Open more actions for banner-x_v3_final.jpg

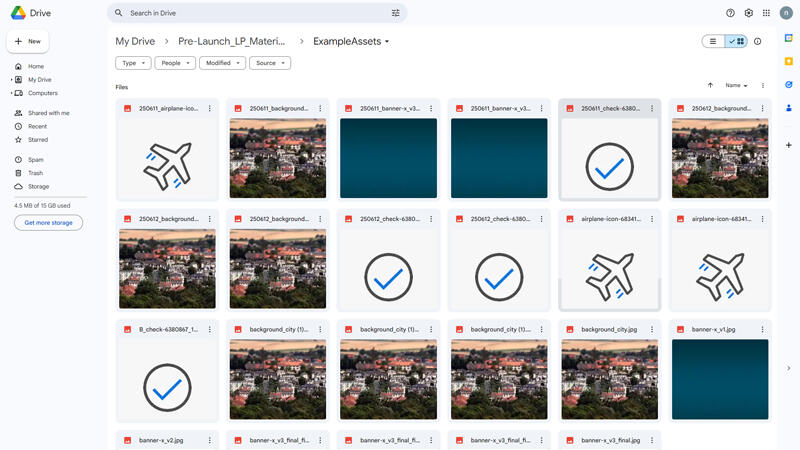(652, 440)
